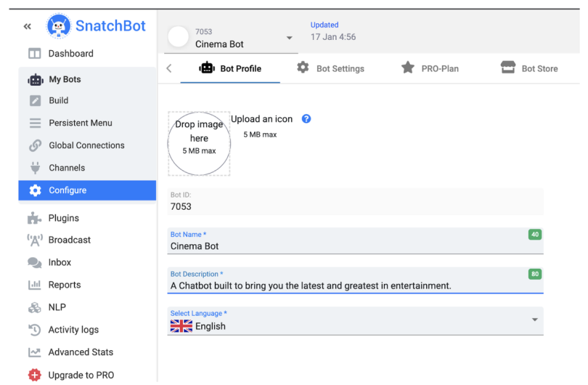Click the Broadcast antenna icon

click(x=34, y=240)
